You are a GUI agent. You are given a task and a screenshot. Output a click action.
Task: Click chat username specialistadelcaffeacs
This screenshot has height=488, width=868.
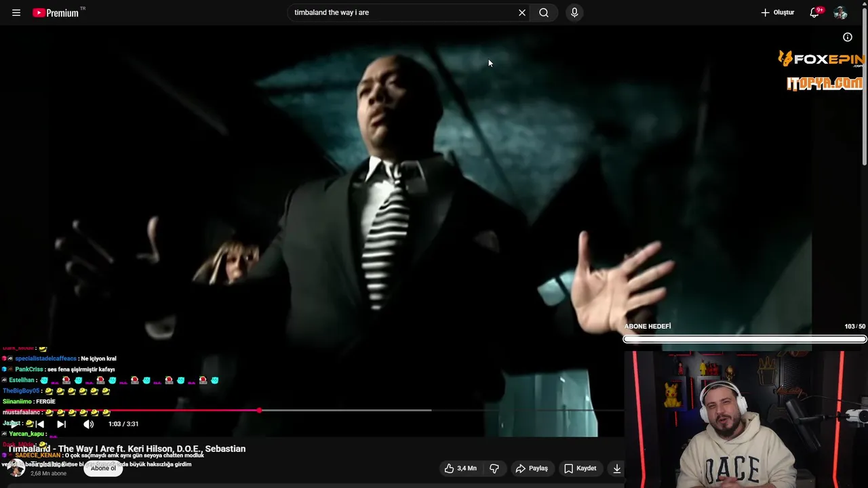click(x=45, y=359)
